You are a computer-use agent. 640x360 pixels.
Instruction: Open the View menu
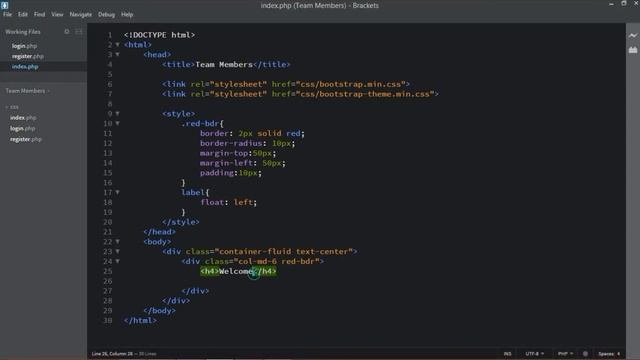click(57, 14)
